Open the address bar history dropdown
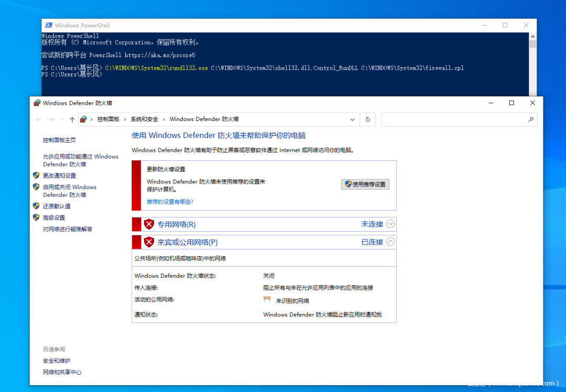The image size is (566, 392). [x=352, y=119]
